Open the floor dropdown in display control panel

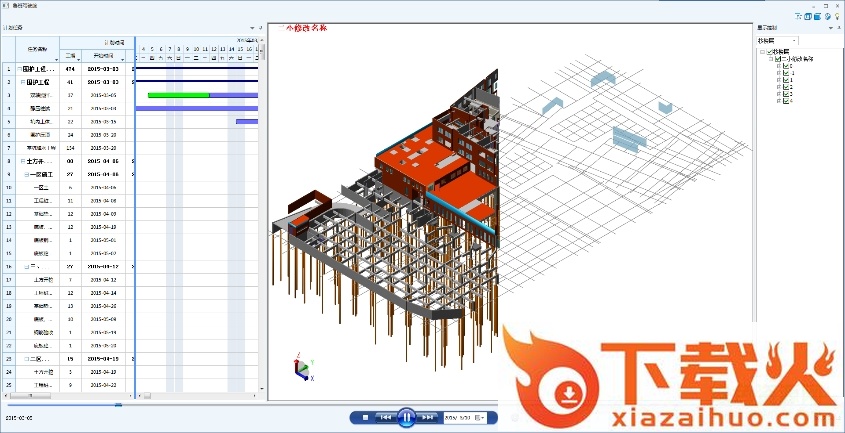tap(793, 40)
